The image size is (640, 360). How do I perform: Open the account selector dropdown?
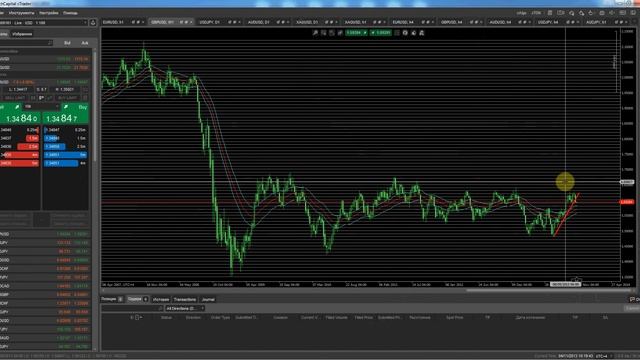tap(44, 22)
